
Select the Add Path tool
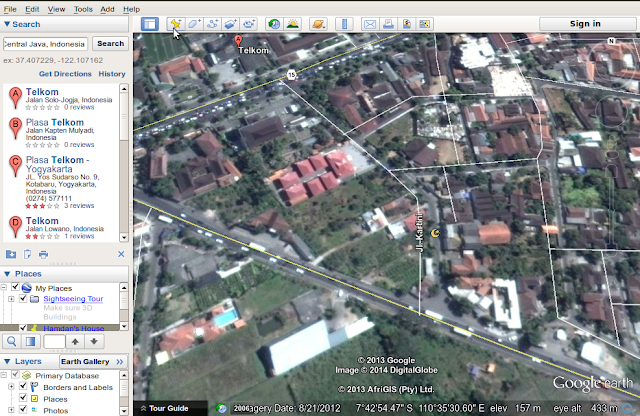click(x=212, y=24)
